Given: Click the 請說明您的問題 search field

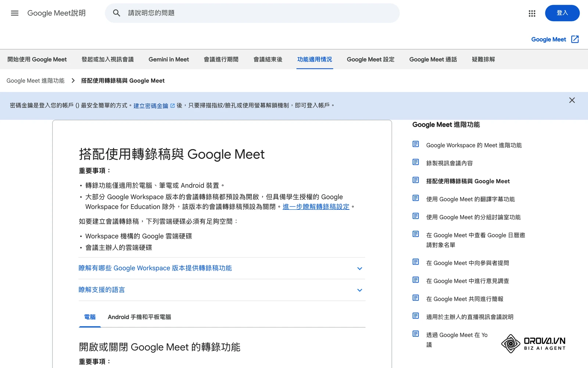Looking at the screenshot, I should (x=252, y=13).
